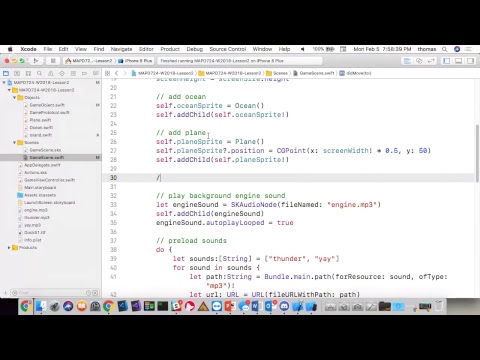Open the Source Control navigator icon
480x360 pixels.
(x=17, y=73)
